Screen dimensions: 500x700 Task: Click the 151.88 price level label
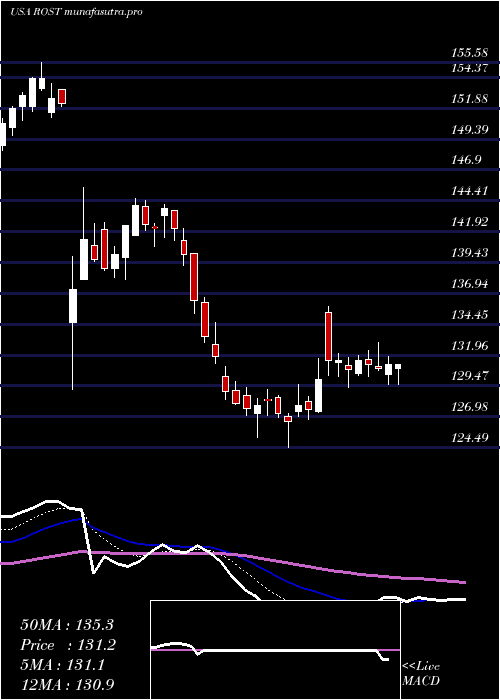tap(469, 99)
